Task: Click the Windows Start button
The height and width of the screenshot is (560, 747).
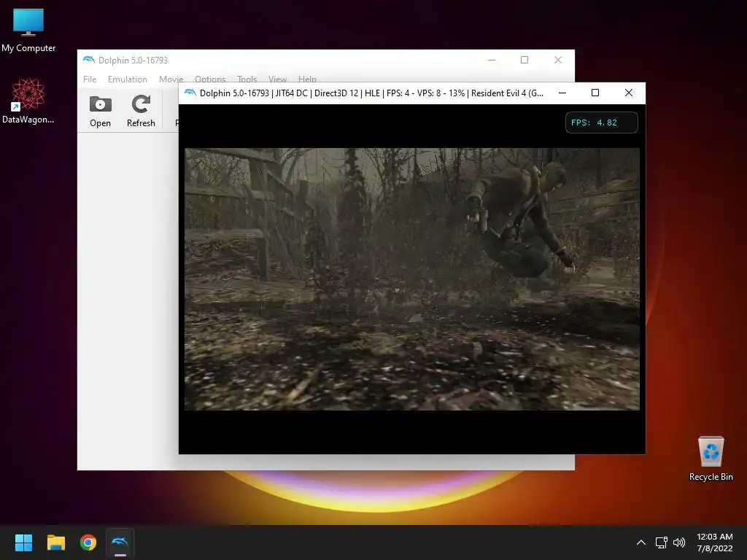Action: pos(23,542)
